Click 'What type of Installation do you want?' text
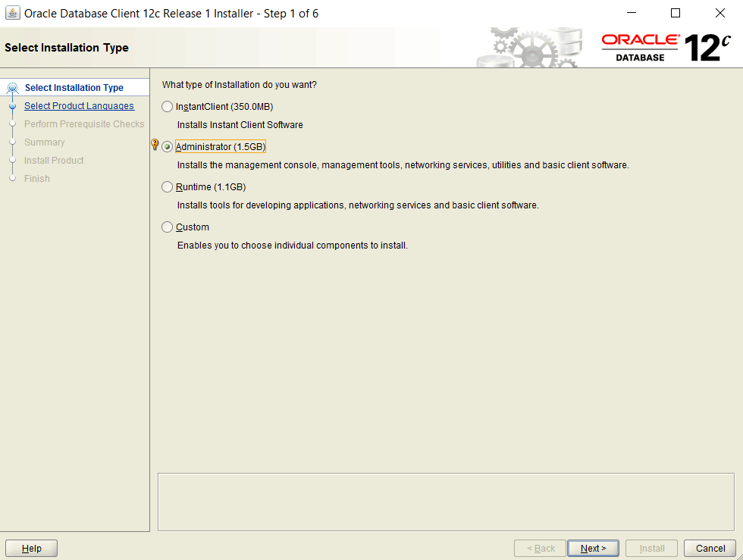The image size is (743, 560). (x=240, y=85)
